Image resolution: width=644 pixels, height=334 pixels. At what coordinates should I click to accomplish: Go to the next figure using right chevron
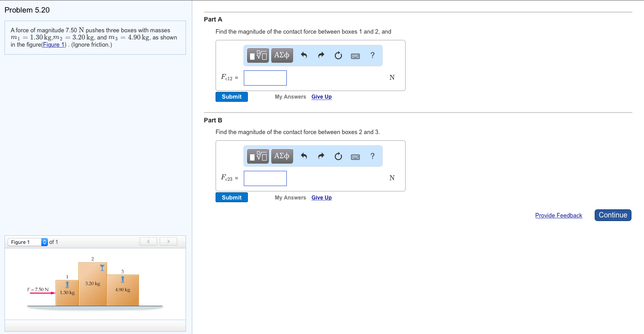tap(168, 242)
